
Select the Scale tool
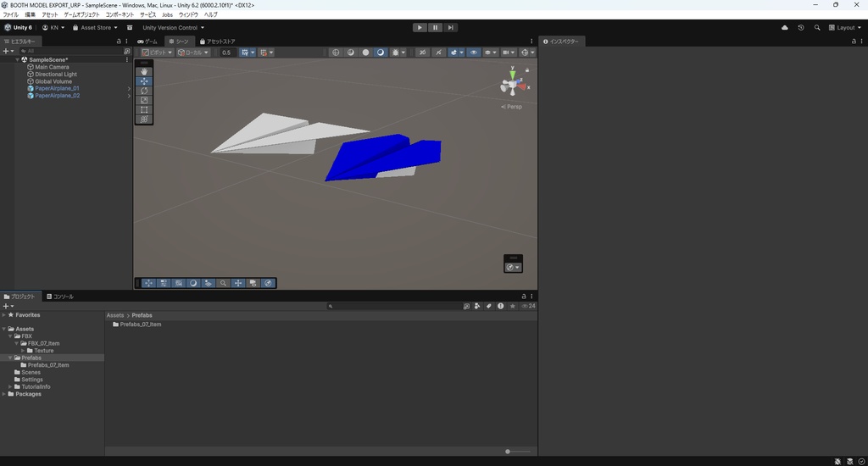coord(144,100)
